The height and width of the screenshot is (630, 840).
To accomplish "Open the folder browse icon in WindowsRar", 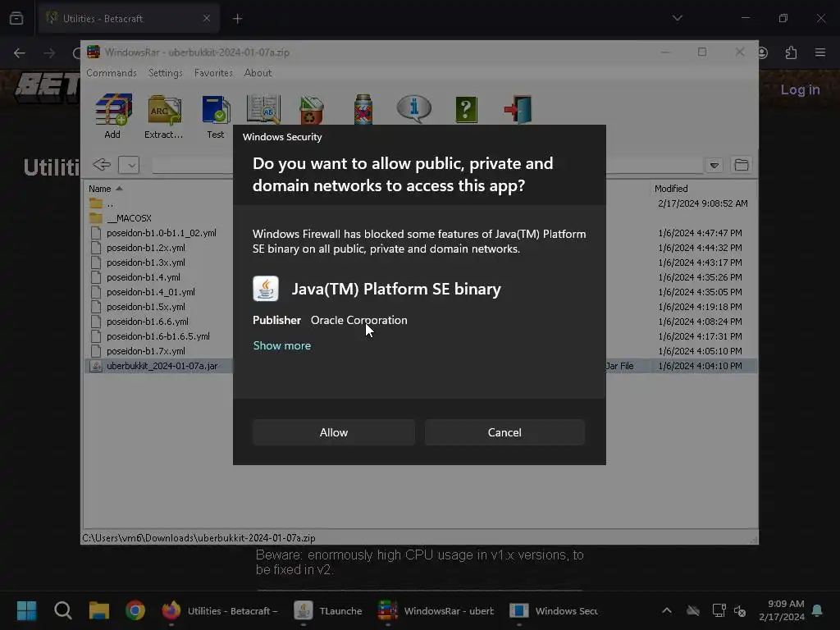I will 742,164.
